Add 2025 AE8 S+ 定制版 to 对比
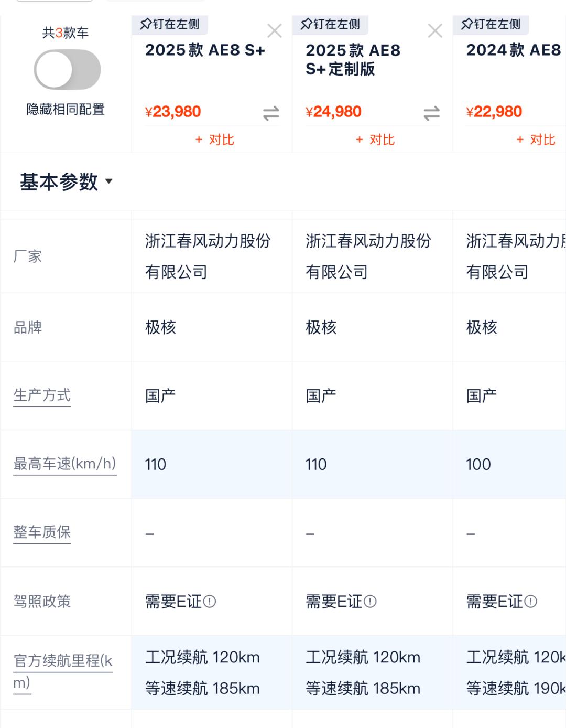 375,140
